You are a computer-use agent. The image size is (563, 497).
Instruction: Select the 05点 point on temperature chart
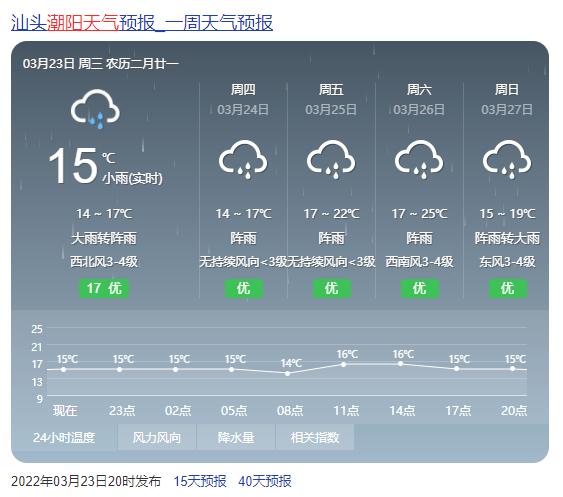[x=232, y=369]
